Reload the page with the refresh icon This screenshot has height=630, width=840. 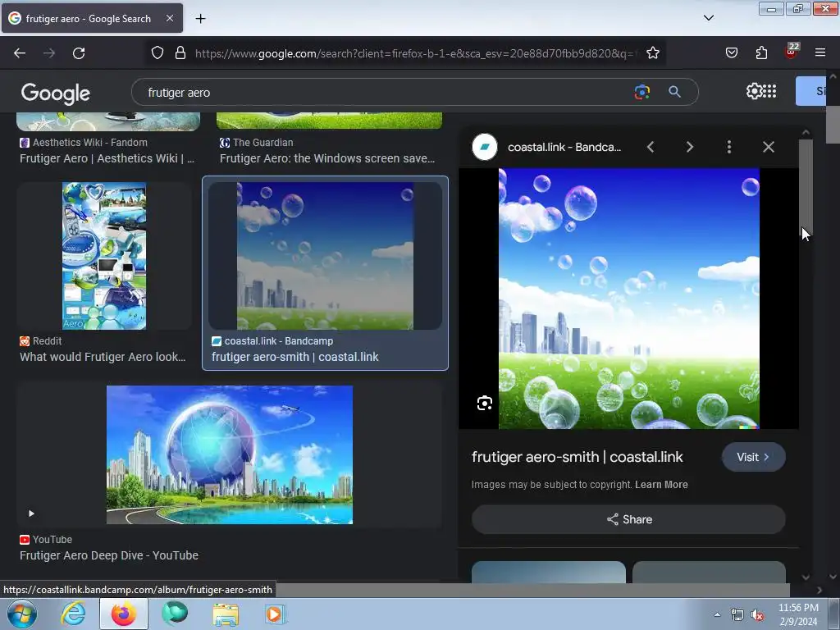coord(79,53)
